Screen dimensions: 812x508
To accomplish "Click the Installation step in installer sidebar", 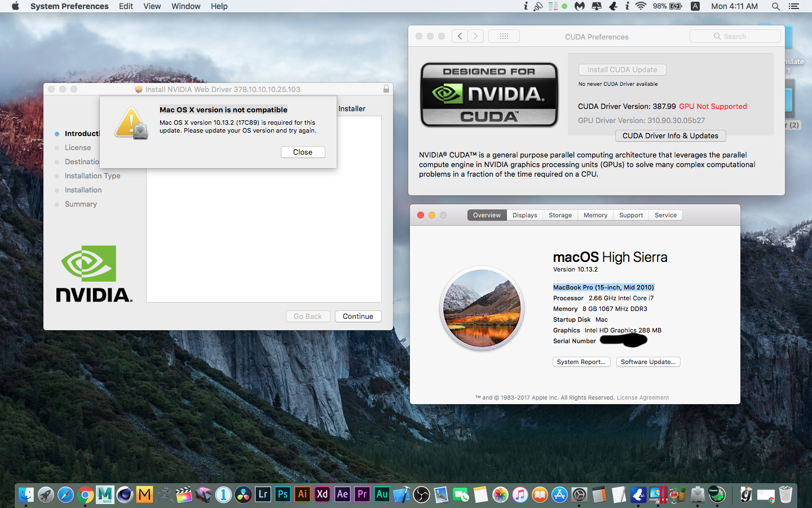I will [x=83, y=190].
